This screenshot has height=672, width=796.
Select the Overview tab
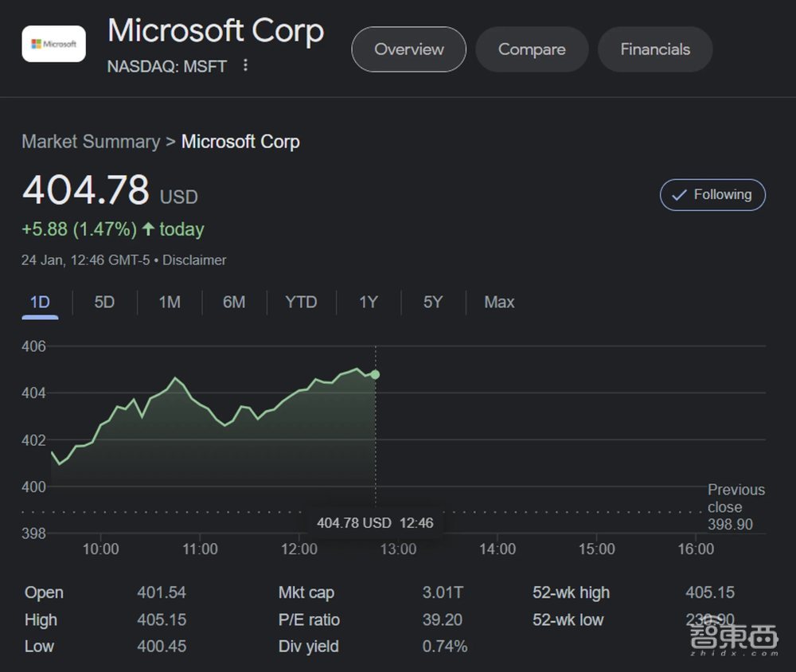408,49
